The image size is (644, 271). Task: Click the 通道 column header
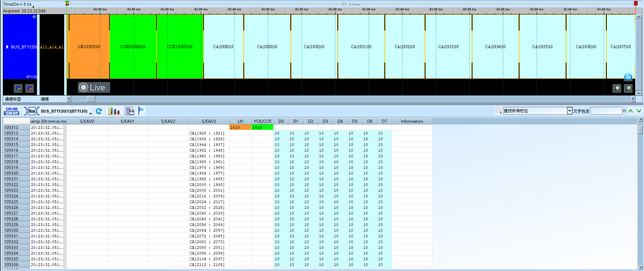tap(45, 99)
